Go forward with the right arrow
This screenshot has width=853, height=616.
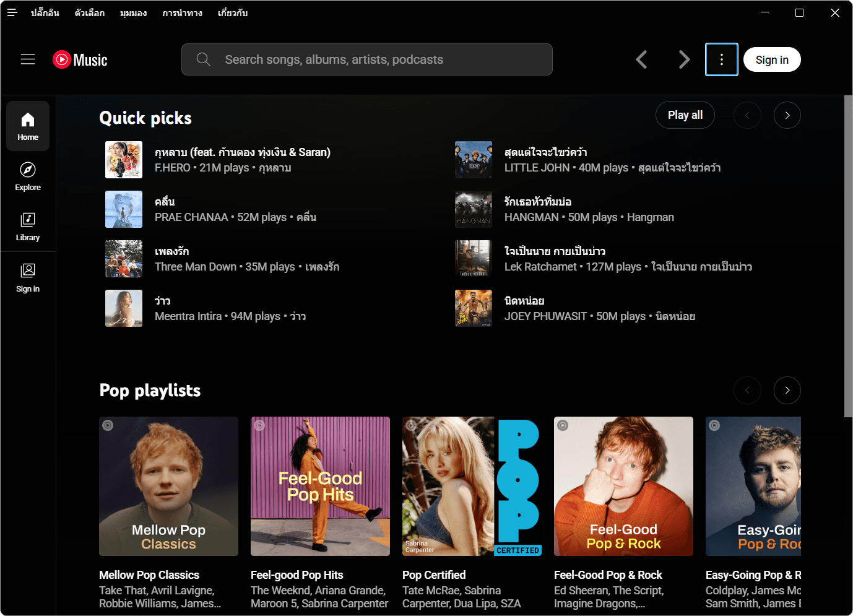tap(684, 59)
